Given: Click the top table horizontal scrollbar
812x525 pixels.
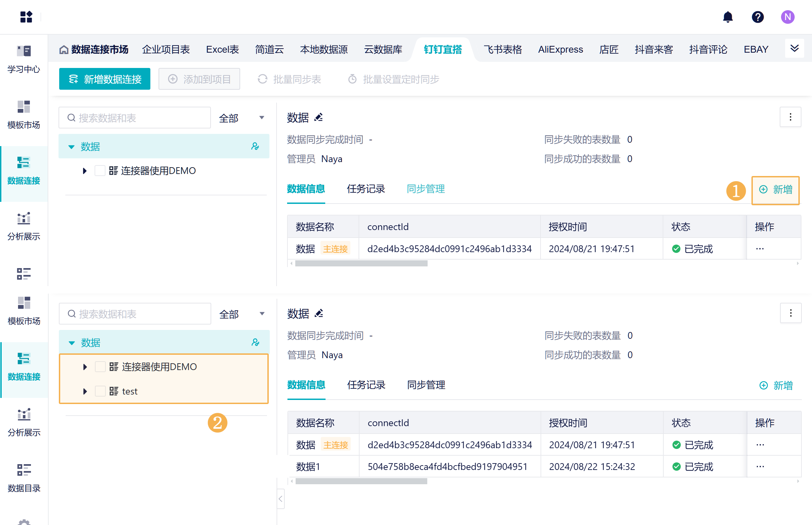Looking at the screenshot, I should (x=361, y=264).
